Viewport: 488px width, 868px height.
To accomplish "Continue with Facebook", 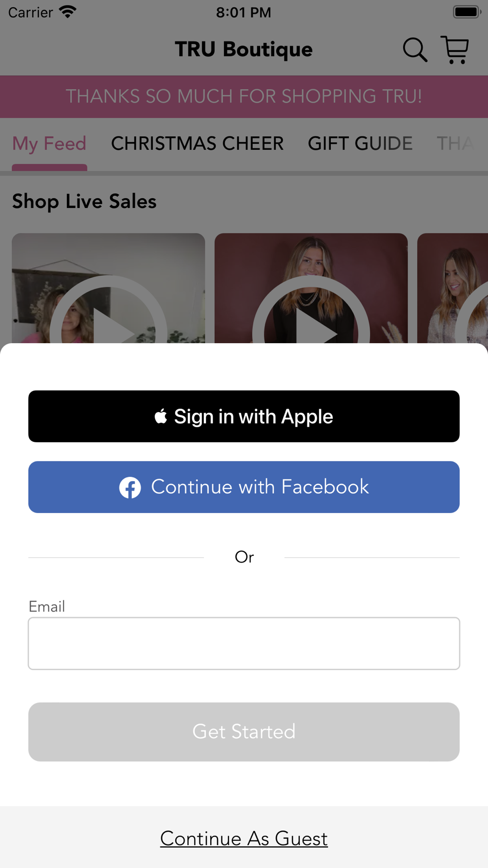I will [x=244, y=487].
